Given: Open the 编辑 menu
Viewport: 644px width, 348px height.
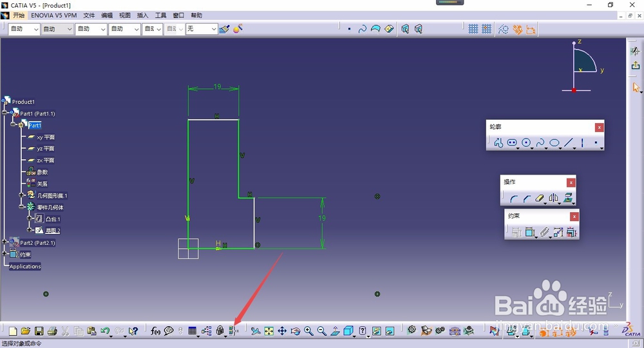Looking at the screenshot, I should tap(107, 15).
